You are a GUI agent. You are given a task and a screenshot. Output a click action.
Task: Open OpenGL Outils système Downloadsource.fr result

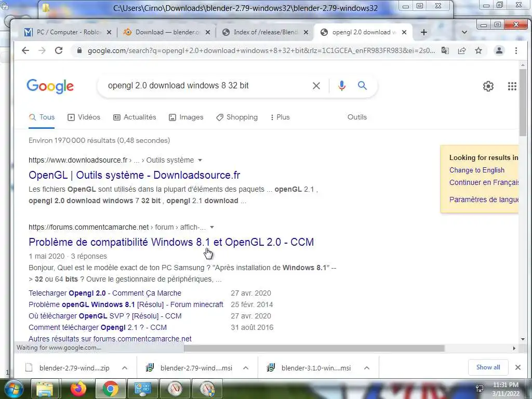pos(135,175)
